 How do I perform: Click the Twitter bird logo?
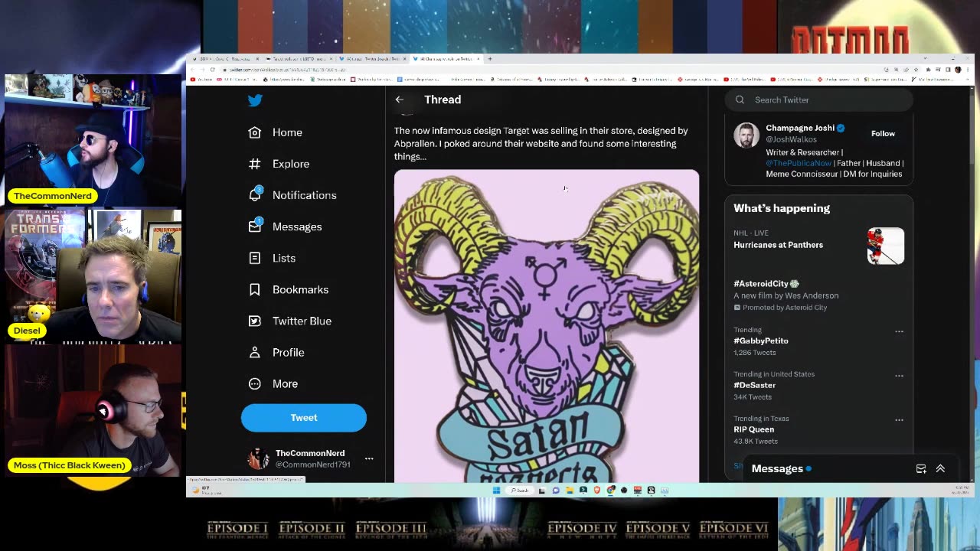tap(255, 100)
